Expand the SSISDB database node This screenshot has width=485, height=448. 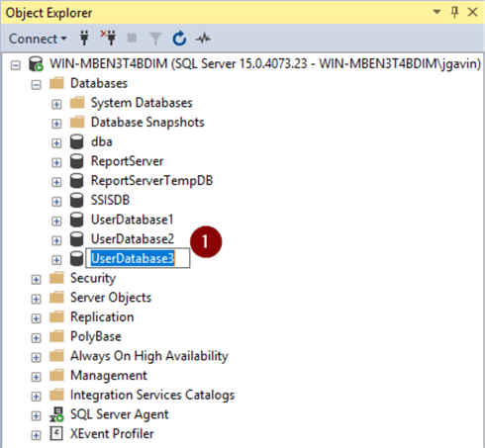56,202
